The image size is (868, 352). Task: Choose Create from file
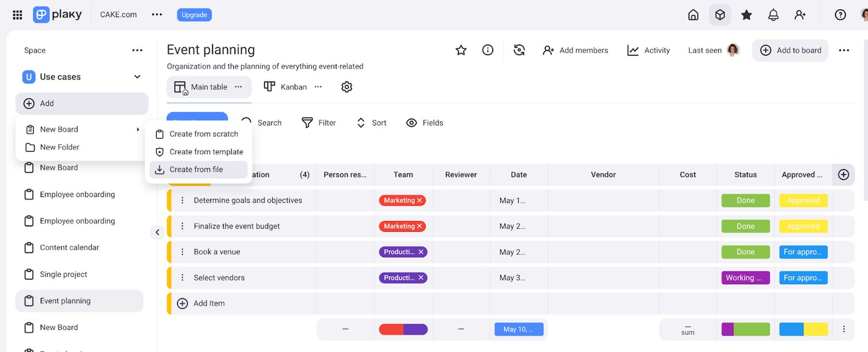(x=198, y=169)
